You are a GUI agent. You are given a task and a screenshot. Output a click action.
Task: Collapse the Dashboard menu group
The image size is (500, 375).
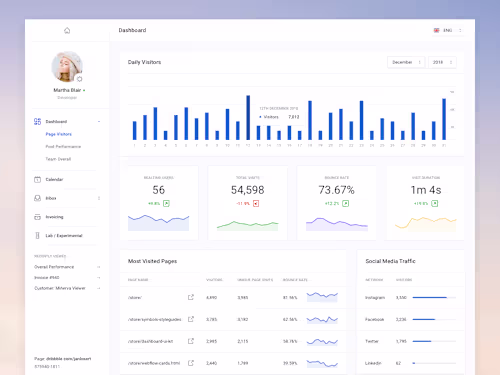click(x=99, y=122)
